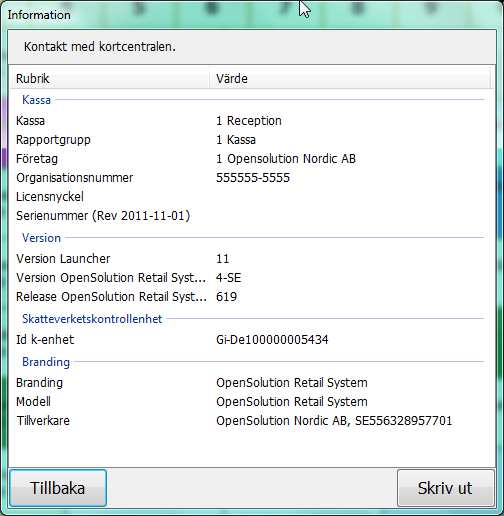504x516 pixels.
Task: Click the Rubrik column header
Action: point(109,79)
